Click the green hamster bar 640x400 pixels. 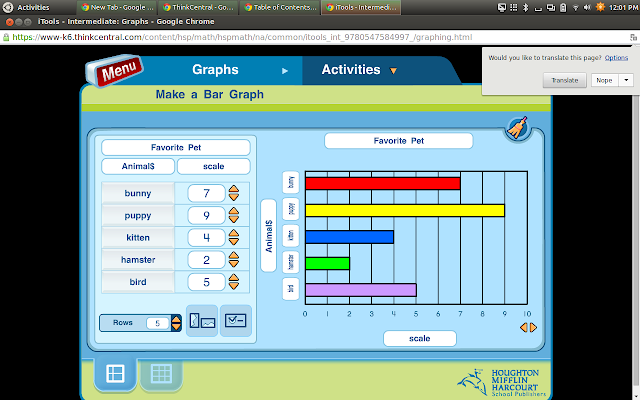point(327,263)
